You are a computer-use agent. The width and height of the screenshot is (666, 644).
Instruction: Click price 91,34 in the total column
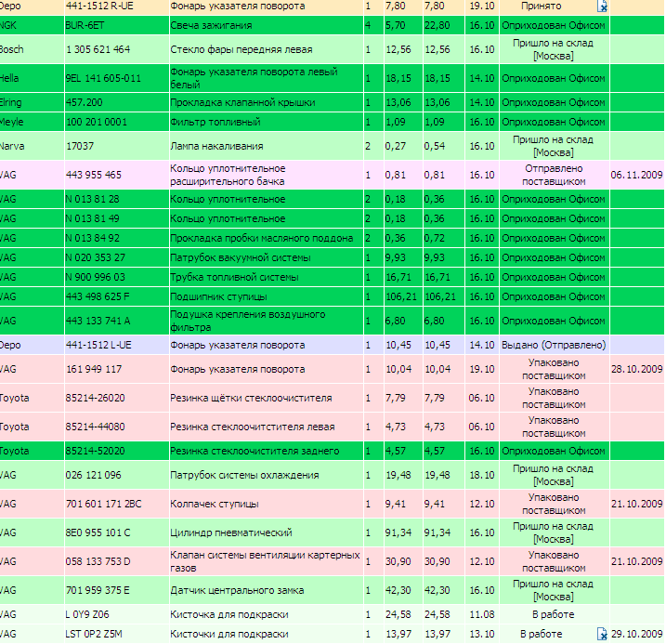tap(437, 532)
